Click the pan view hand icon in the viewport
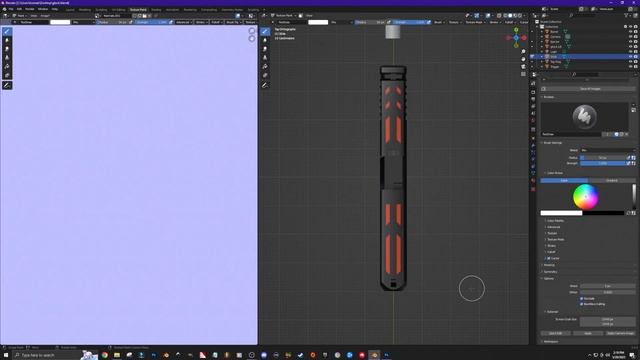This screenshot has width=640, height=360. coord(523,59)
